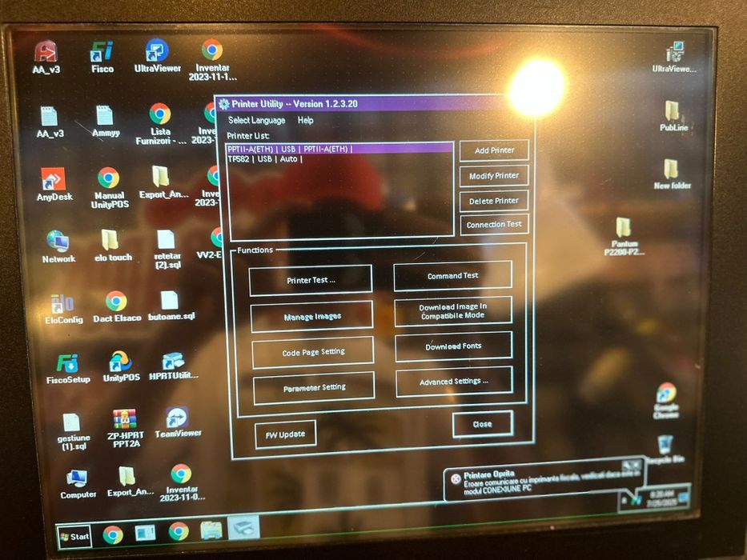Open the PubLine folder
Screen dimensions: 747x560
click(673, 116)
